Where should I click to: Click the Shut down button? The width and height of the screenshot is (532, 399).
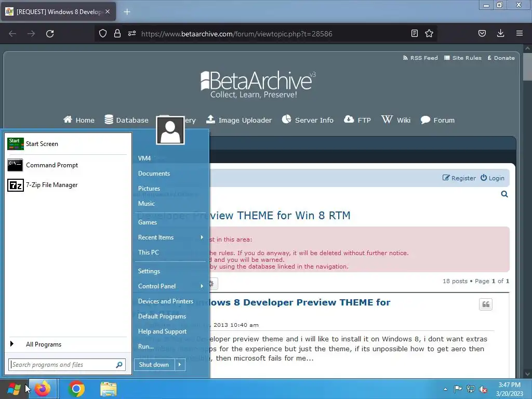[x=154, y=365]
